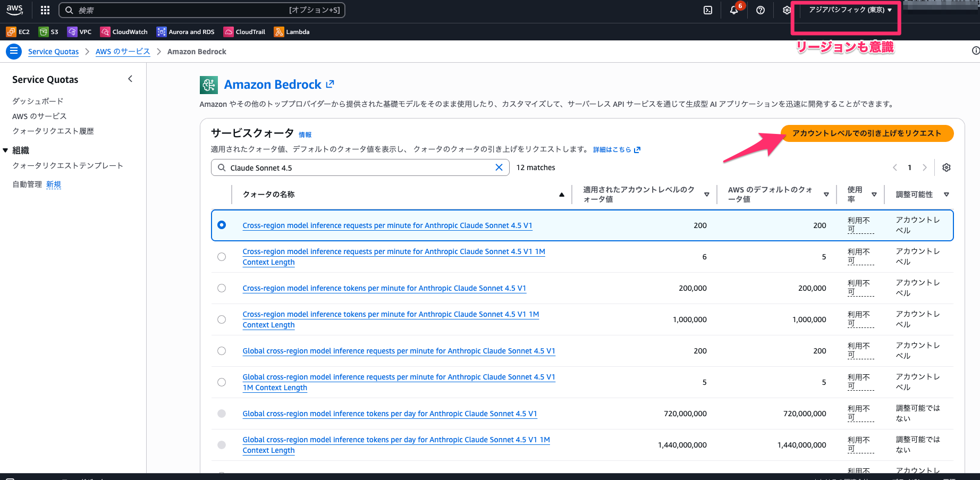Viewport: 980px width, 480px height.
Task: Go to クォータリクエスト履歴 in the sidebar
Action: point(52,131)
